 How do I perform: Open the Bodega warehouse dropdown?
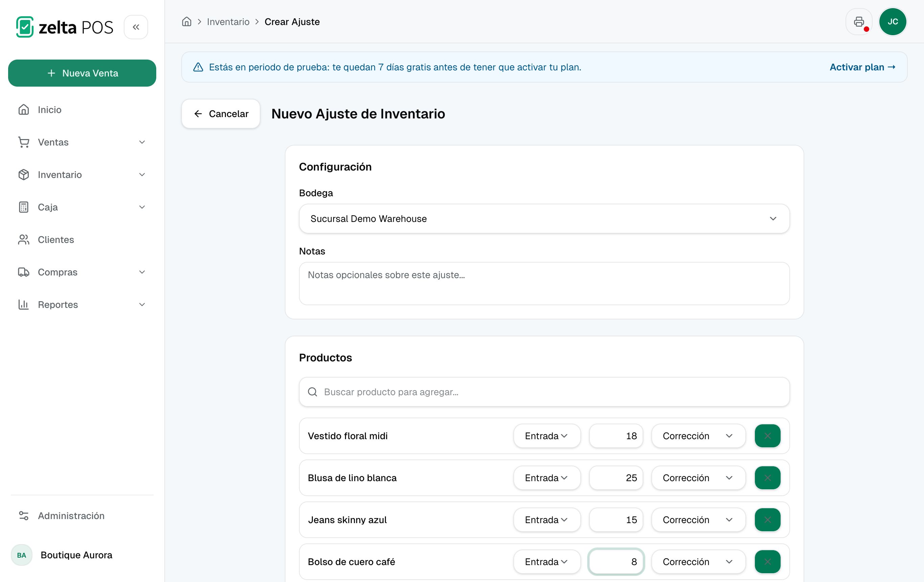click(x=544, y=219)
